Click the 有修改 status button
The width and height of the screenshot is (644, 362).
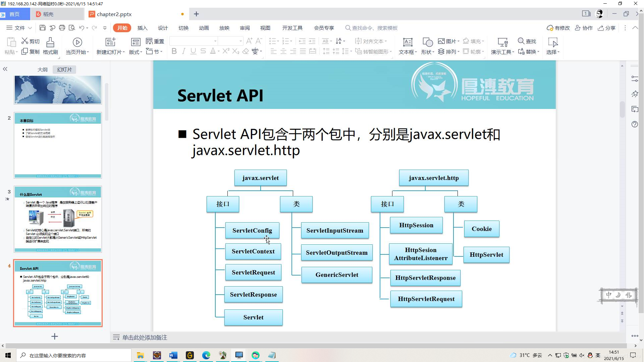click(x=558, y=28)
